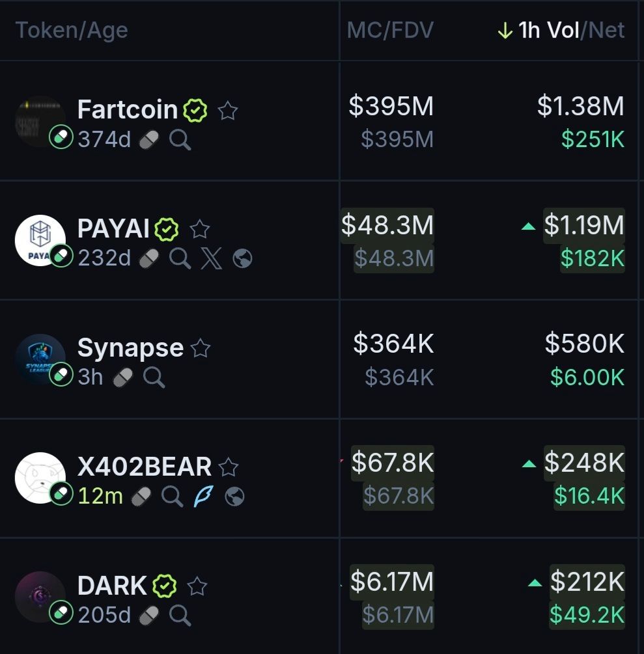This screenshot has height=654, width=644.
Task: Open the DARK token name link
Action: tap(112, 586)
